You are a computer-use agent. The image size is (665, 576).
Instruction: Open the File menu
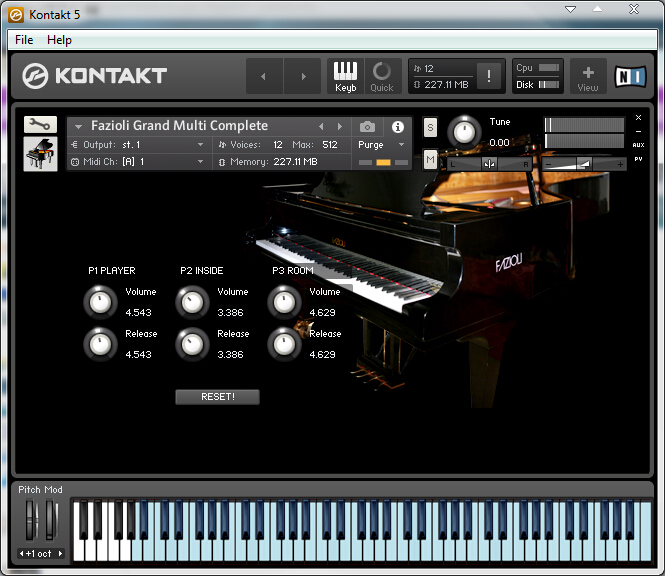(x=24, y=40)
